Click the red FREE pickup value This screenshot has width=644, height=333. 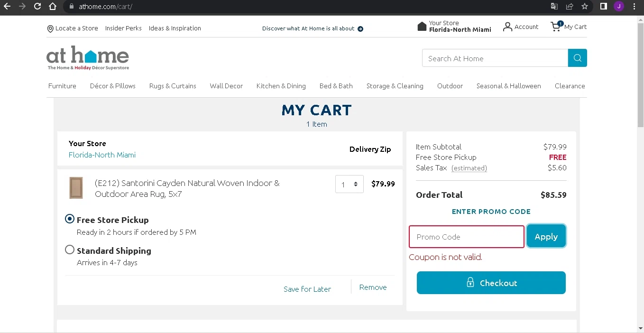point(558,157)
